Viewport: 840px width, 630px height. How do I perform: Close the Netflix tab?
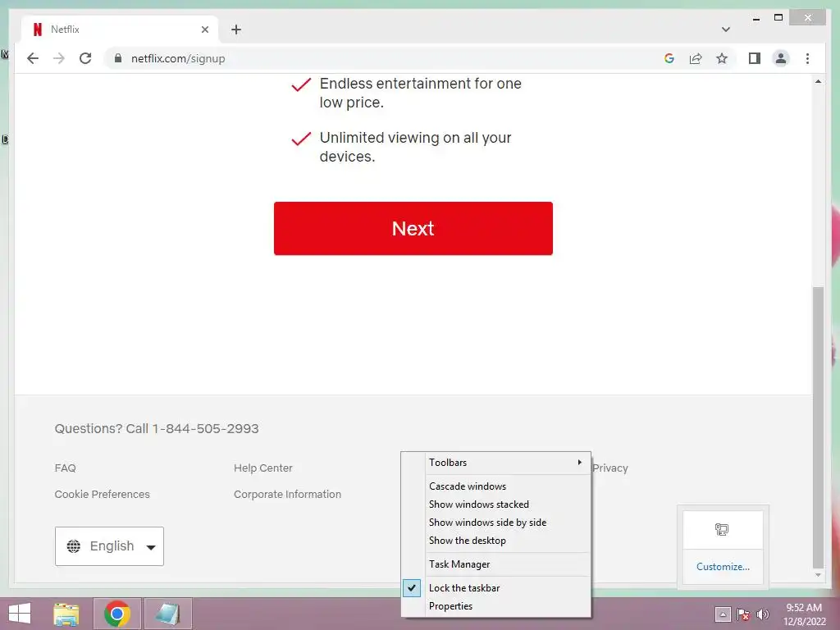click(204, 30)
